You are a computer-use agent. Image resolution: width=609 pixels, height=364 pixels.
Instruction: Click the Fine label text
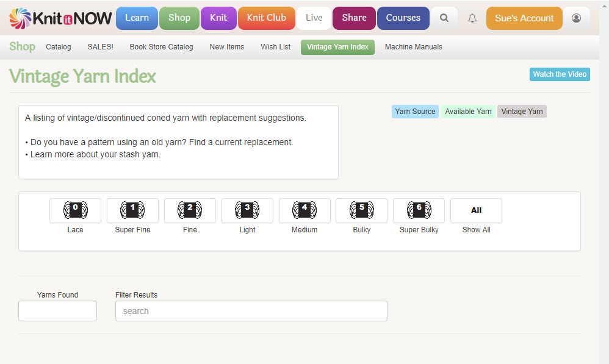(190, 230)
